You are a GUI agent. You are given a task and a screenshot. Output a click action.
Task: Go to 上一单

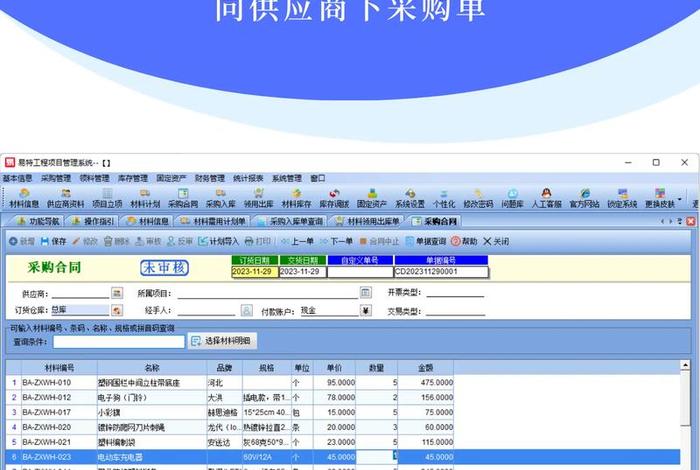click(x=297, y=241)
